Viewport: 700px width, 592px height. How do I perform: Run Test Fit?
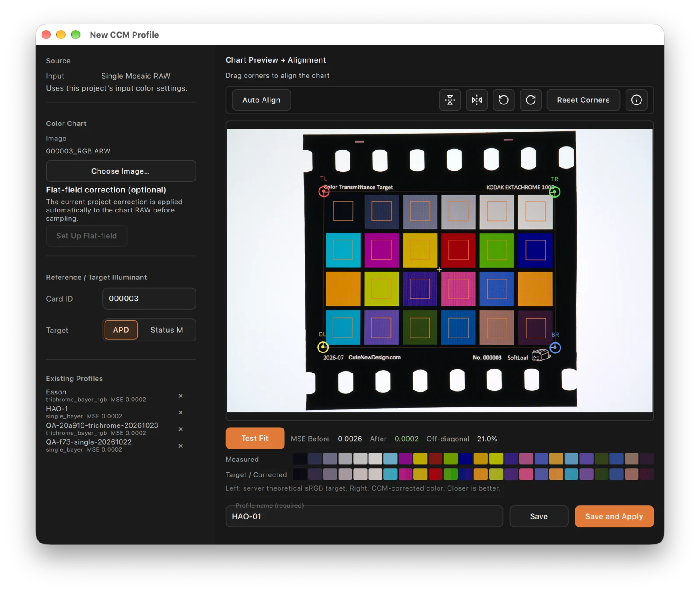pos(255,438)
